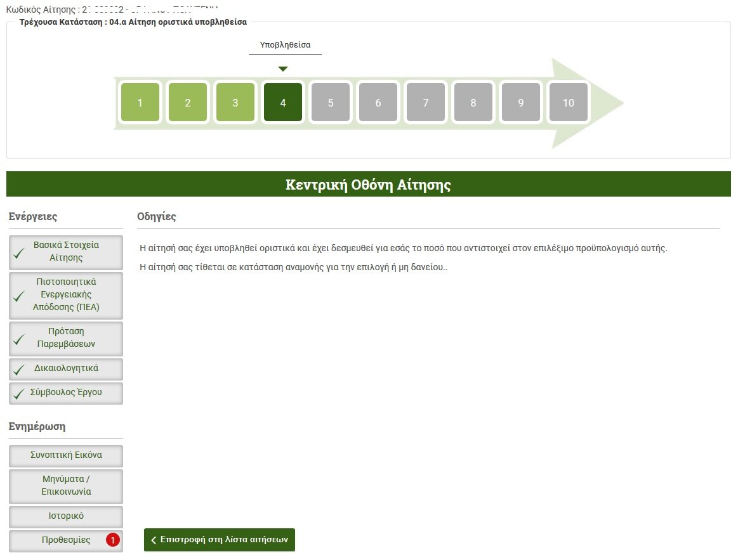Click the Υποβληθείσα pointer triangle above step 4
The height and width of the screenshot is (560, 738).
[283, 68]
